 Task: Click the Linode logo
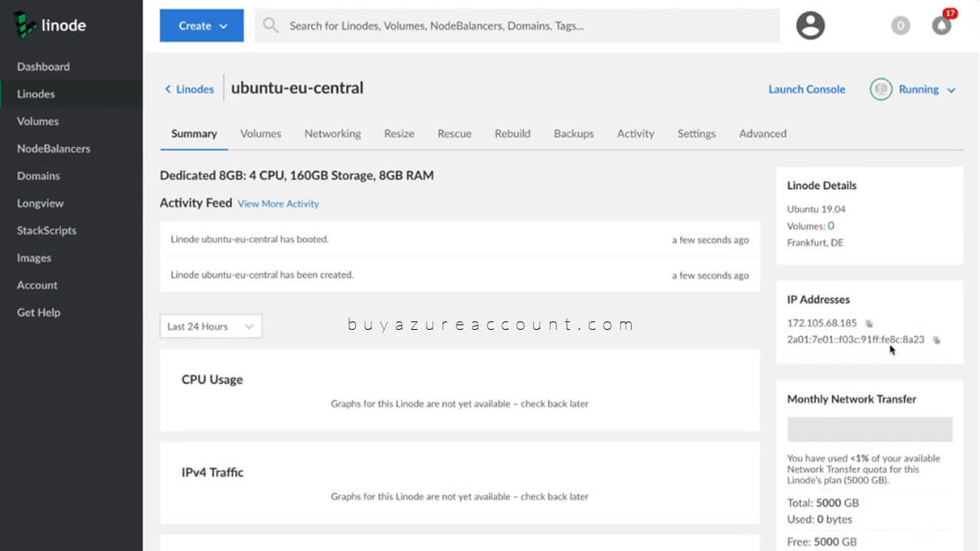click(x=50, y=25)
